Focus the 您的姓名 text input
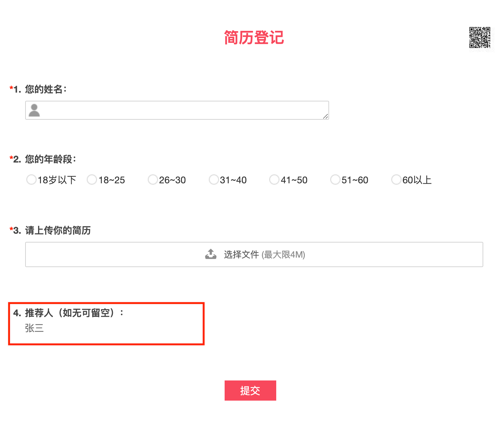 [x=177, y=110]
